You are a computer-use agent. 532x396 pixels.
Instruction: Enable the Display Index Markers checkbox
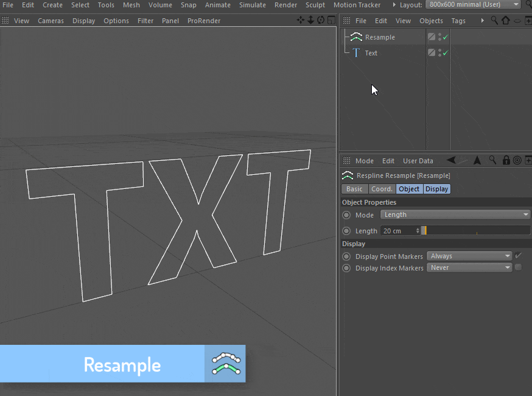tap(518, 267)
